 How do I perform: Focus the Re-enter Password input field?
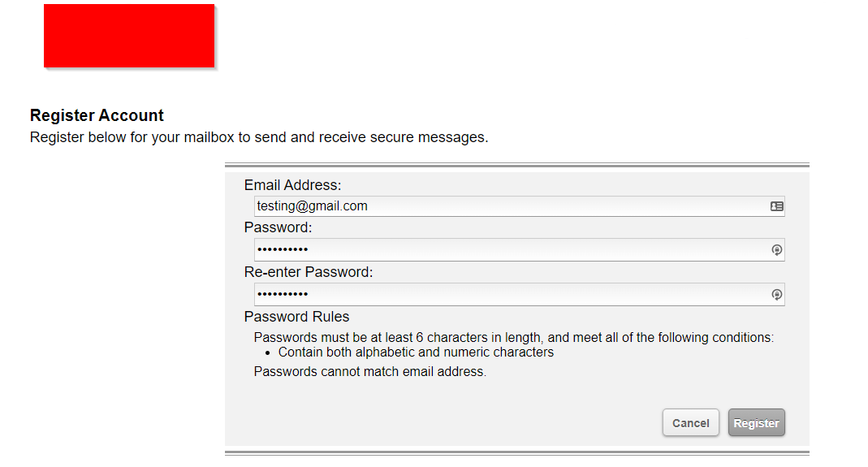(519, 295)
